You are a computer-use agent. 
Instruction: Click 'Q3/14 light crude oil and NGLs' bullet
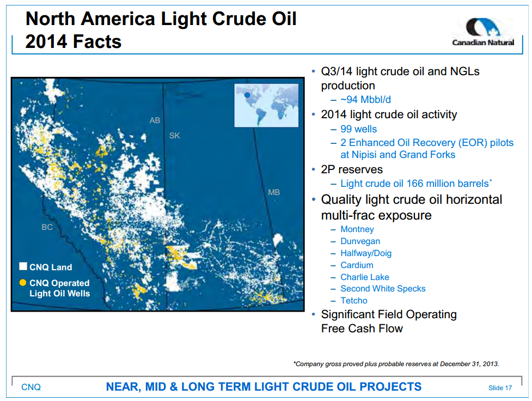tap(400, 71)
